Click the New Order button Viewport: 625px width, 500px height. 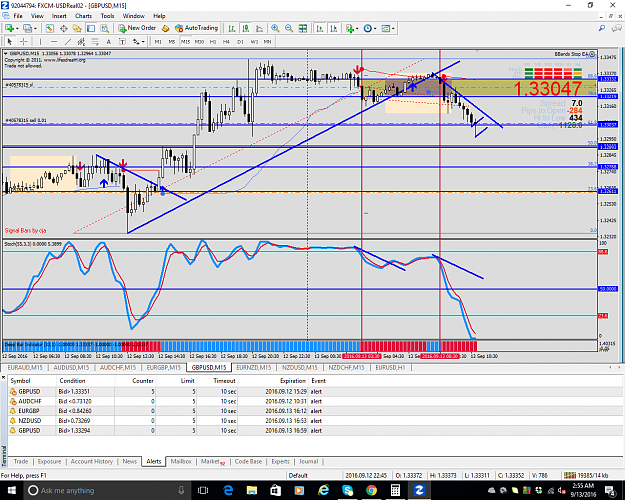(137, 28)
